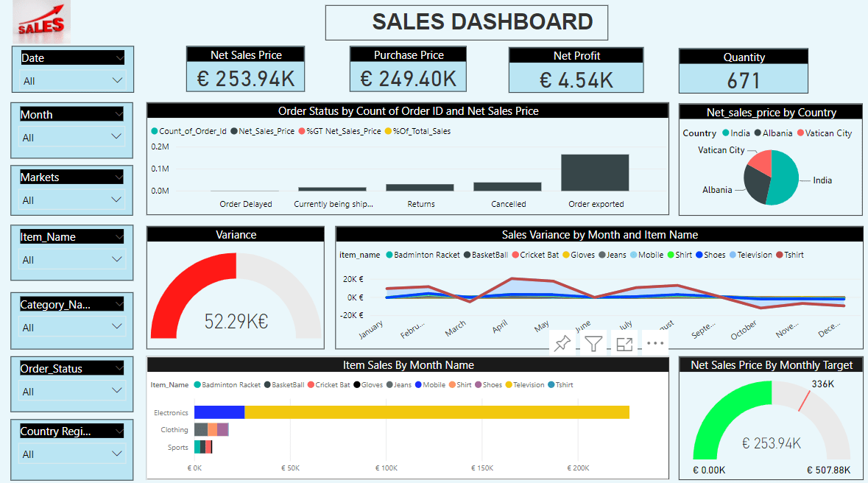Open the Markets header chevron menu

tap(119, 177)
